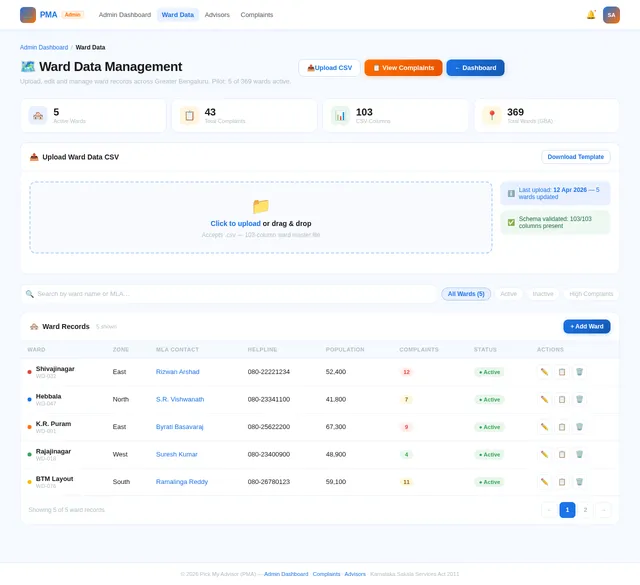Edit the Shivajinagar ward with pencil icon

click(x=544, y=372)
